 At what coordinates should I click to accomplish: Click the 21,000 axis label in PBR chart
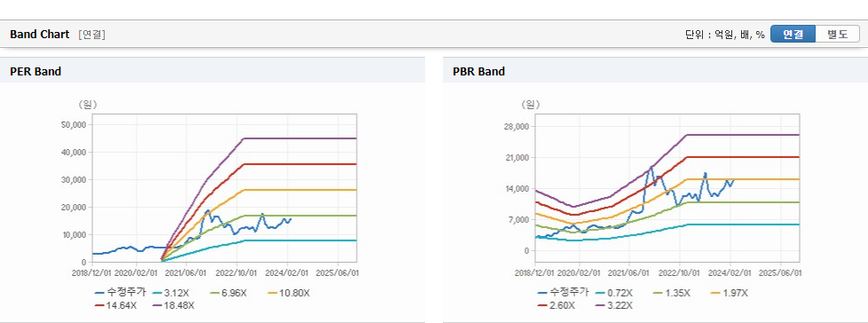517,158
